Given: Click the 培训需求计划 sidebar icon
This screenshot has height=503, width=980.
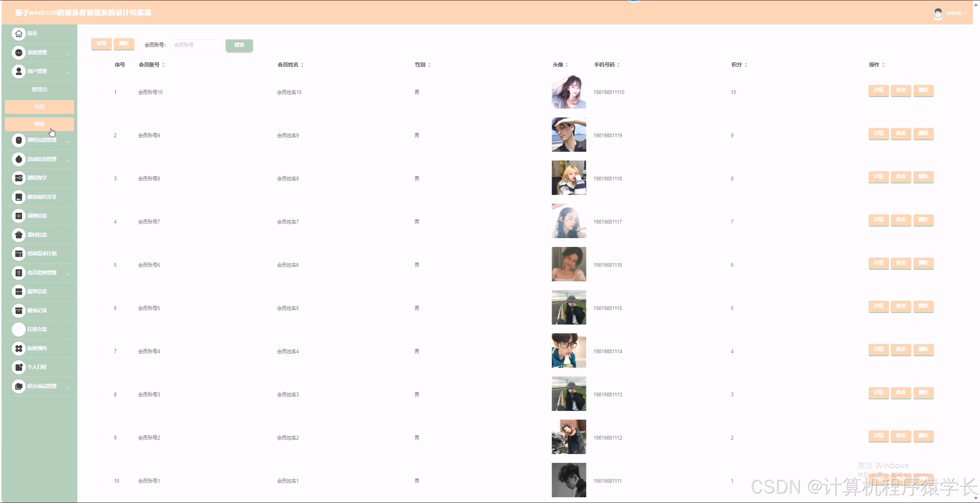Looking at the screenshot, I should coord(18,253).
